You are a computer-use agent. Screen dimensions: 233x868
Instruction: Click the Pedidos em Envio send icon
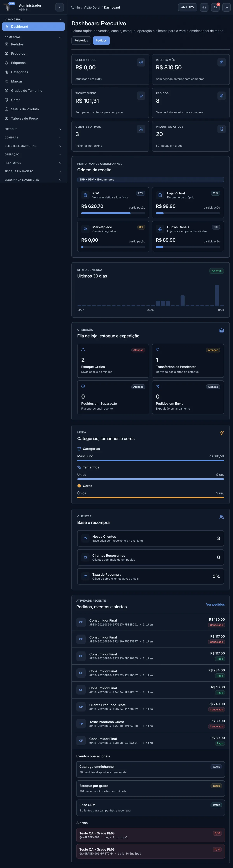(158, 386)
